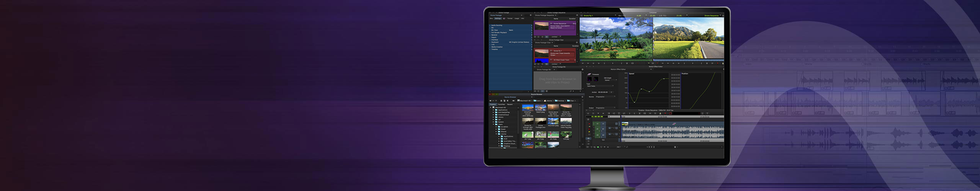Open the beach.jpeg thumbnail
Viewport: 980px width, 191px height.
point(541,108)
